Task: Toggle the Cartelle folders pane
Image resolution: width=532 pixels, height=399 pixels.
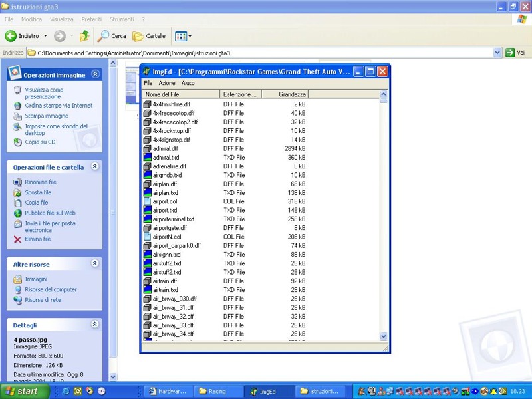Action: [x=149, y=36]
